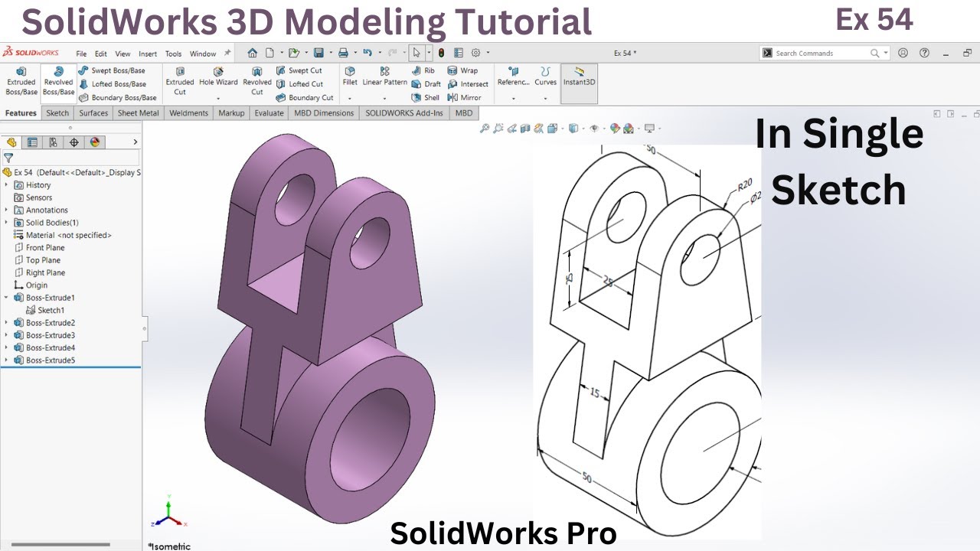Image resolution: width=980 pixels, height=551 pixels.
Task: Select the Intersect tool
Action: 468,84
